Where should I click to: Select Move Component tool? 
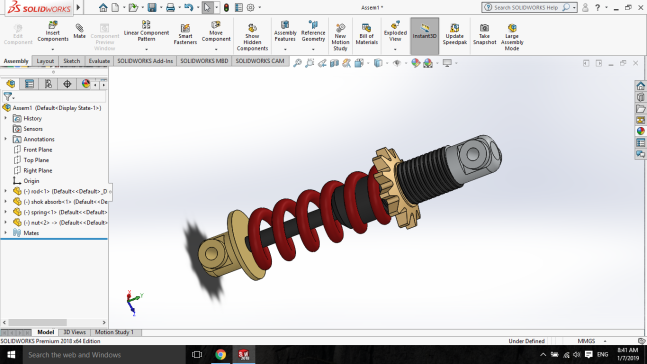pos(216,31)
